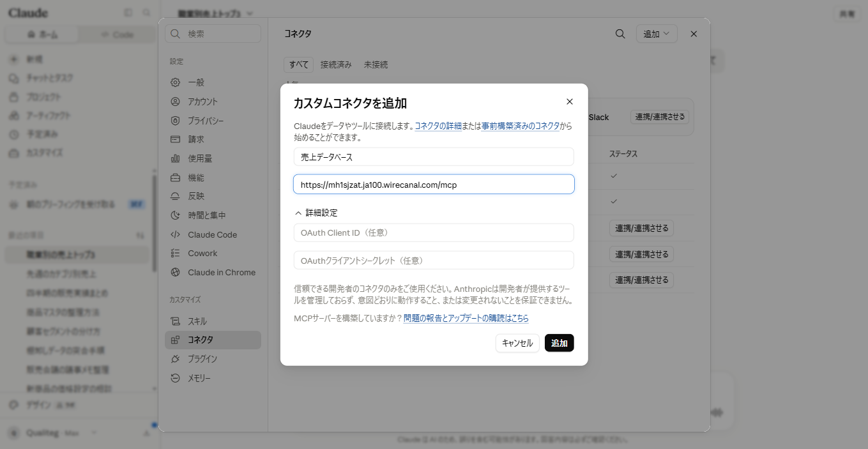Click the 検索 field in settings sidebar
This screenshot has height=449, width=868.
[x=213, y=34]
